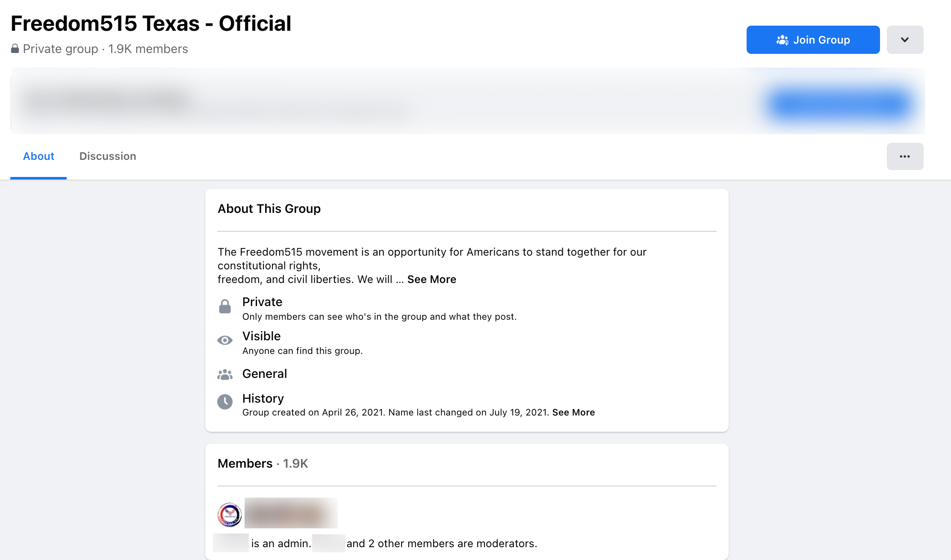The width and height of the screenshot is (951, 560).
Task: Click the About This Group heading
Action: (x=269, y=209)
